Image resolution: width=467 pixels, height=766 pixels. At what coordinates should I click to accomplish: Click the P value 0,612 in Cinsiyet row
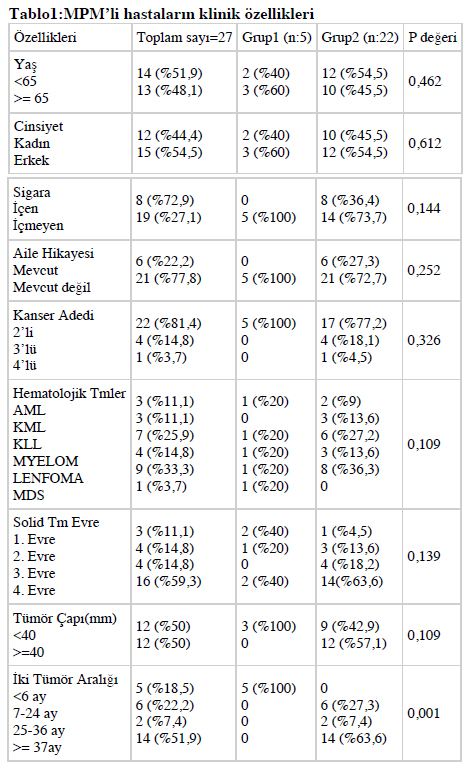[425, 144]
